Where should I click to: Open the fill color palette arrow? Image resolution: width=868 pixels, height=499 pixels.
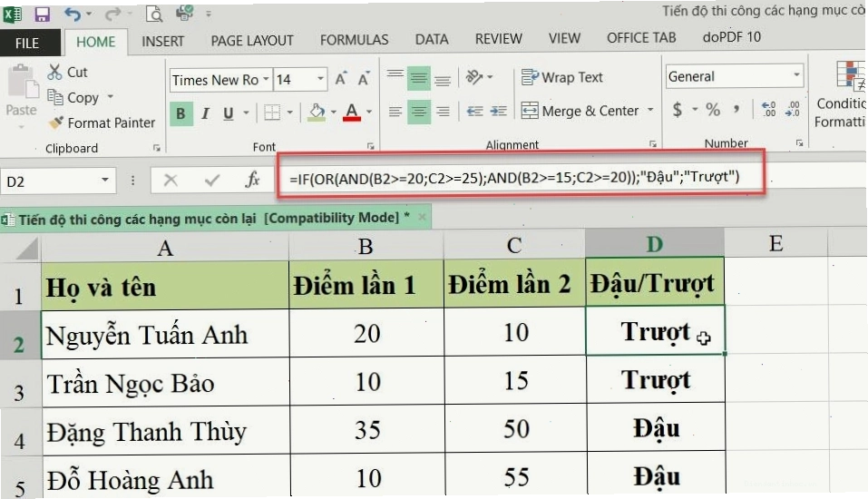click(x=333, y=113)
